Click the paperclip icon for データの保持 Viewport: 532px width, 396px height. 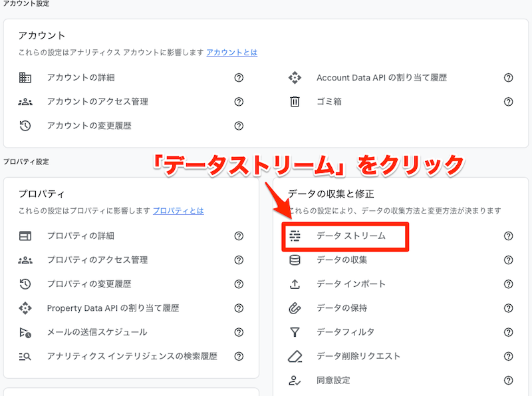[295, 308]
